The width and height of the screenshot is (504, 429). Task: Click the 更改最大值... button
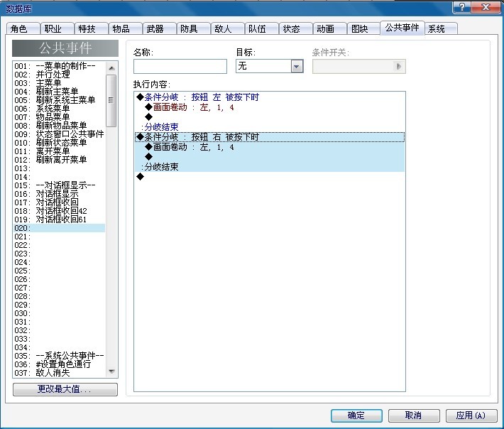[x=65, y=389]
